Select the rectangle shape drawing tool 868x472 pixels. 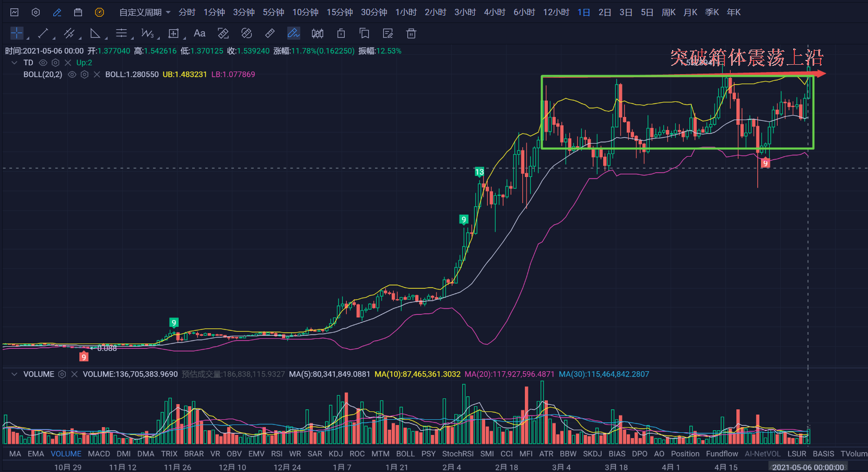click(173, 33)
